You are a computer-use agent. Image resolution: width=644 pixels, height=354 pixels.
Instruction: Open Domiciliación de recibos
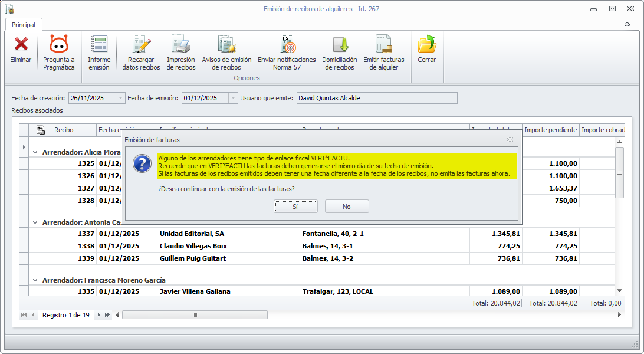pyautogui.click(x=340, y=53)
